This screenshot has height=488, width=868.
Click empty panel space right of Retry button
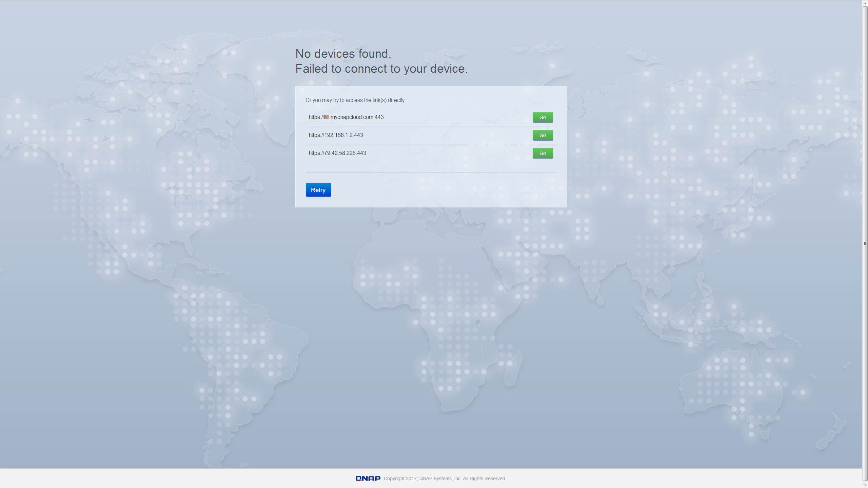coord(441,190)
